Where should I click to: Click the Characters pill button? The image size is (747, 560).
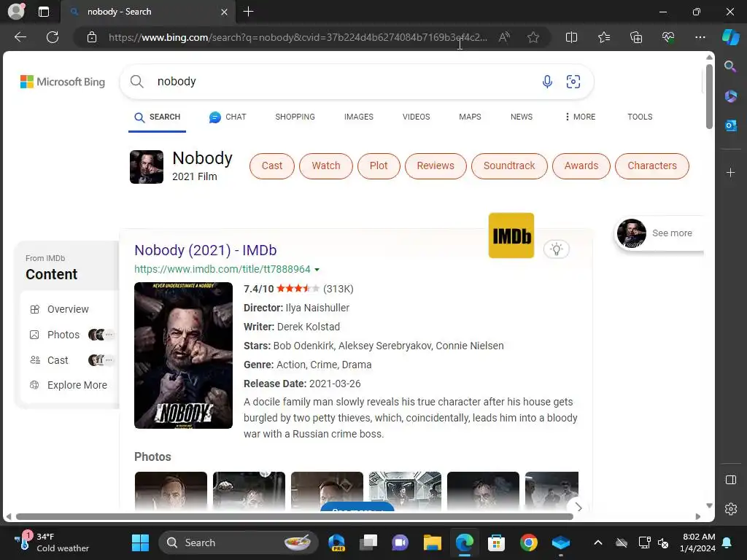point(651,166)
